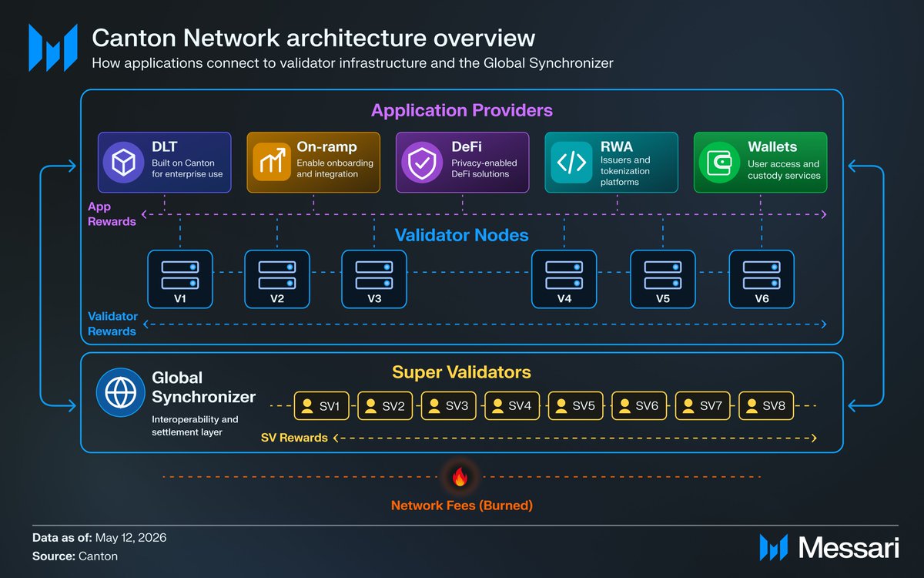Click 'User access and custody services' text
The image size is (924, 578).
[784, 170]
